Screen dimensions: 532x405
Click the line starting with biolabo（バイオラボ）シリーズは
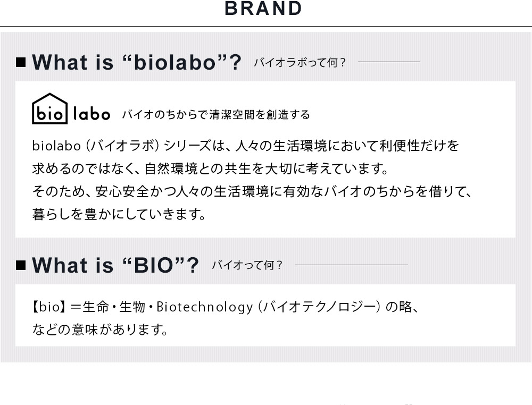246,146
